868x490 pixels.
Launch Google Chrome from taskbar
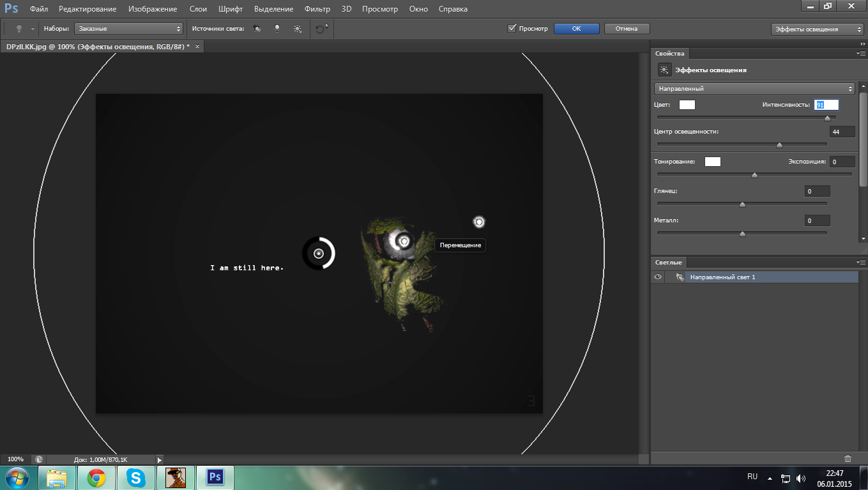coord(96,477)
